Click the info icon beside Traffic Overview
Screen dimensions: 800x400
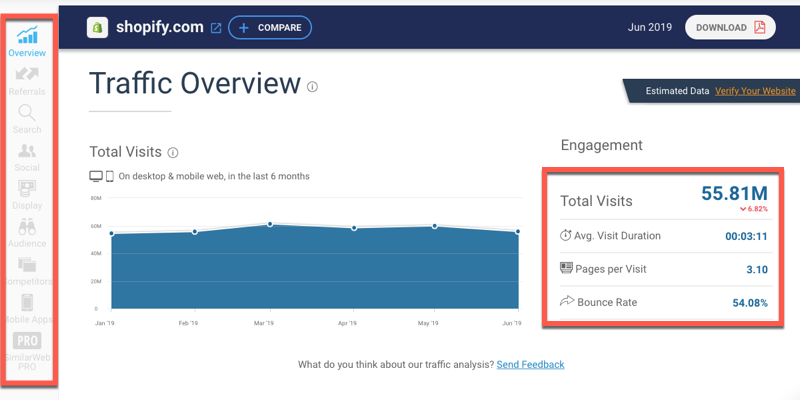pyautogui.click(x=312, y=87)
